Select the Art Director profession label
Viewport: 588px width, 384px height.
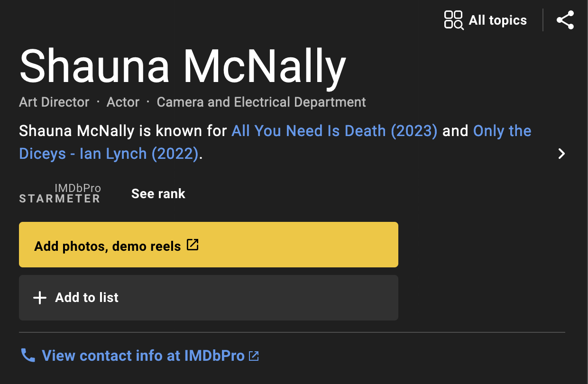[x=54, y=101]
